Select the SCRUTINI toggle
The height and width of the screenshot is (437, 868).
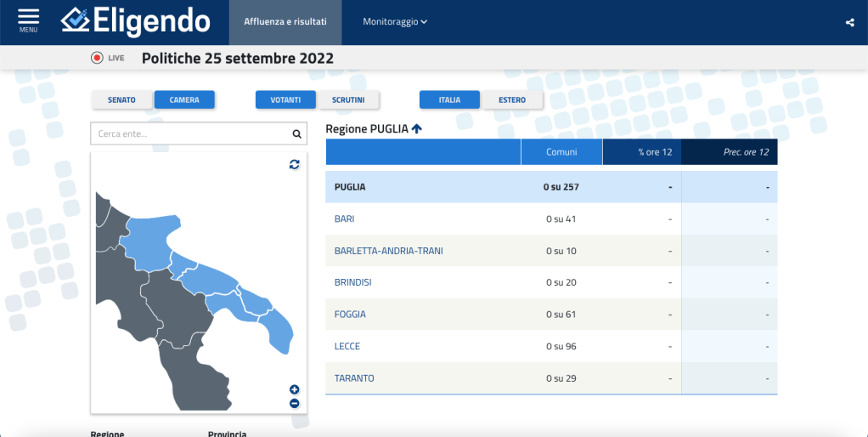348,100
